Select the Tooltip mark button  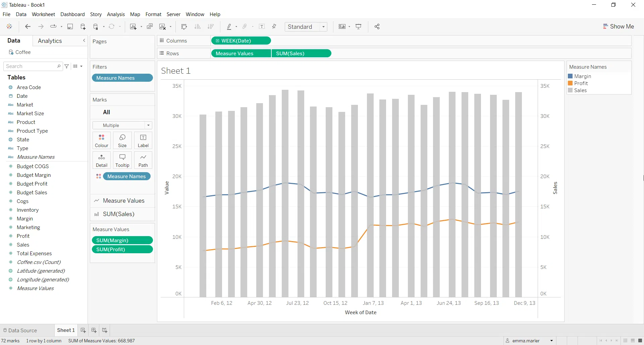click(122, 160)
